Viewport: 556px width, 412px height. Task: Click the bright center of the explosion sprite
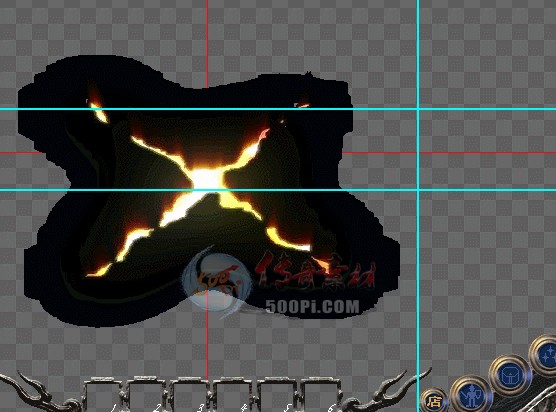coord(206,179)
